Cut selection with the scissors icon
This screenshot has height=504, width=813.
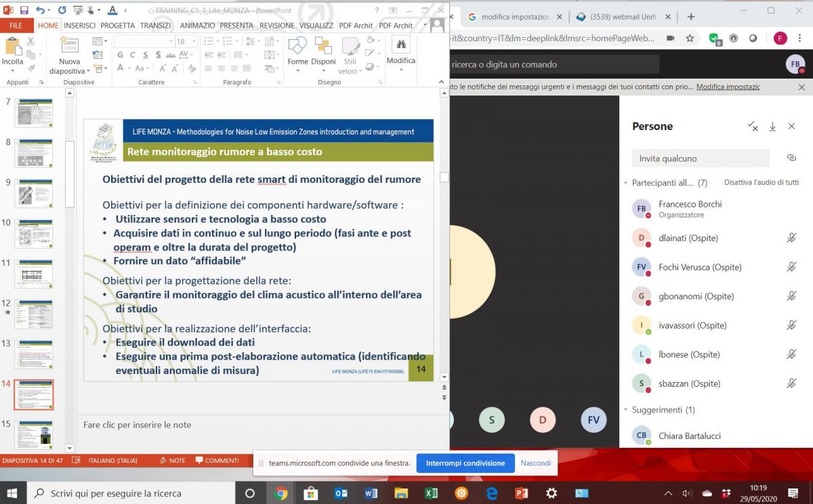tap(30, 42)
